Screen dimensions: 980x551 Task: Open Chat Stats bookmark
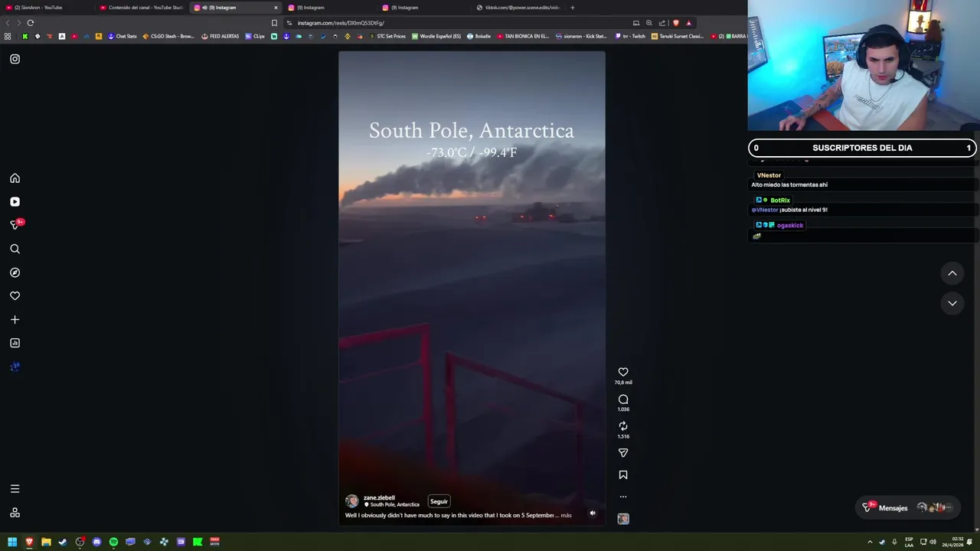point(122,36)
